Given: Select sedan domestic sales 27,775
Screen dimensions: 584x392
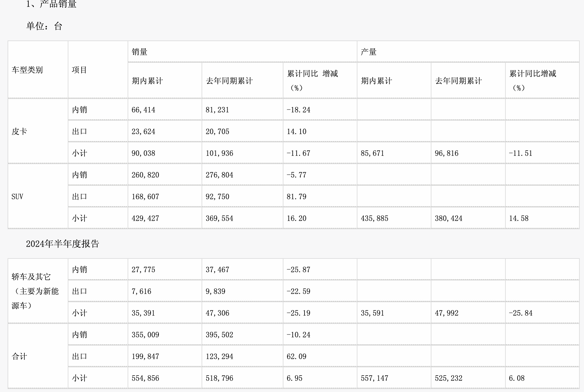Looking at the screenshot, I should pos(143,270).
